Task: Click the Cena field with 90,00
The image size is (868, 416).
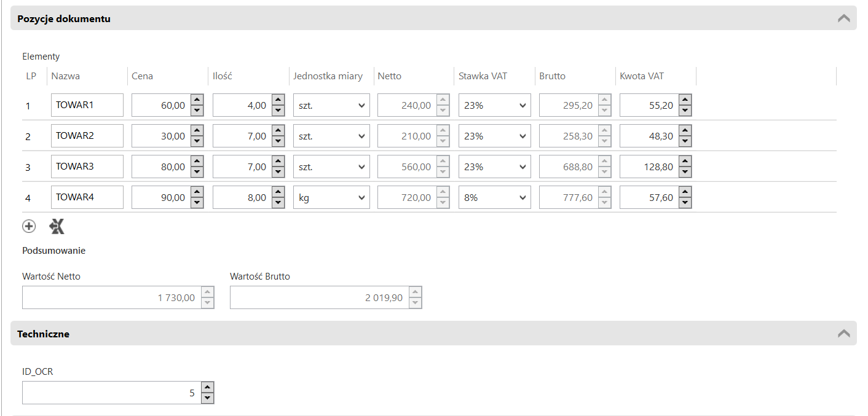Action: [x=160, y=198]
